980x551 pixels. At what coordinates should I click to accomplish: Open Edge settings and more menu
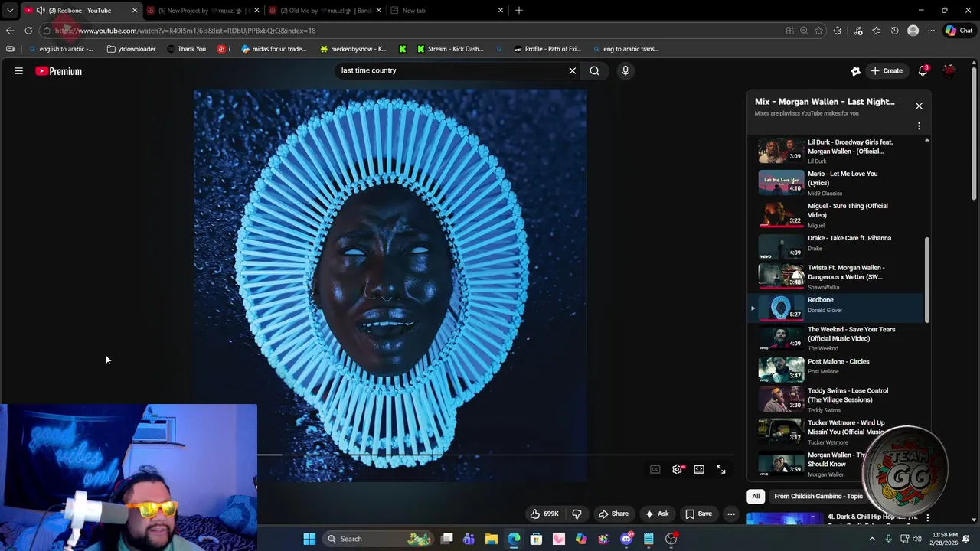[931, 31]
